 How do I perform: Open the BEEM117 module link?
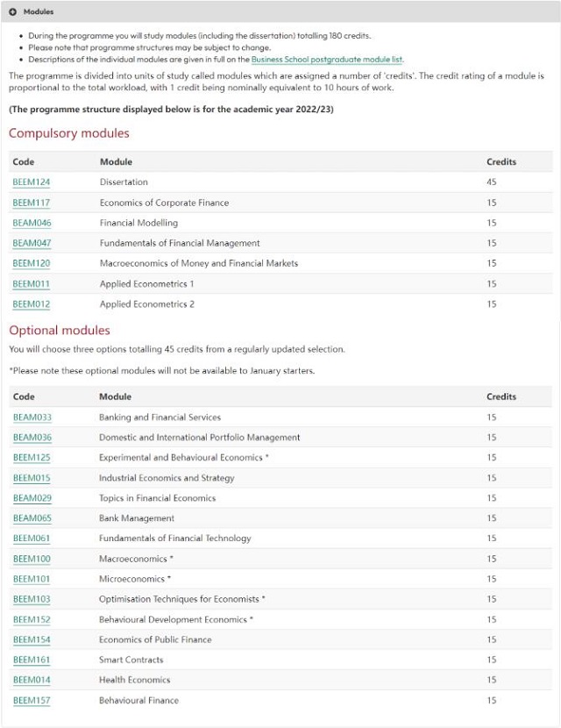(x=31, y=203)
